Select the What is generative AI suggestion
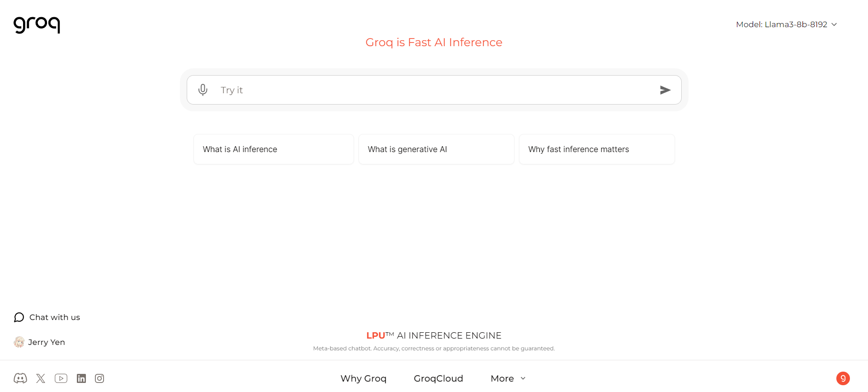868x392 pixels. [436, 149]
